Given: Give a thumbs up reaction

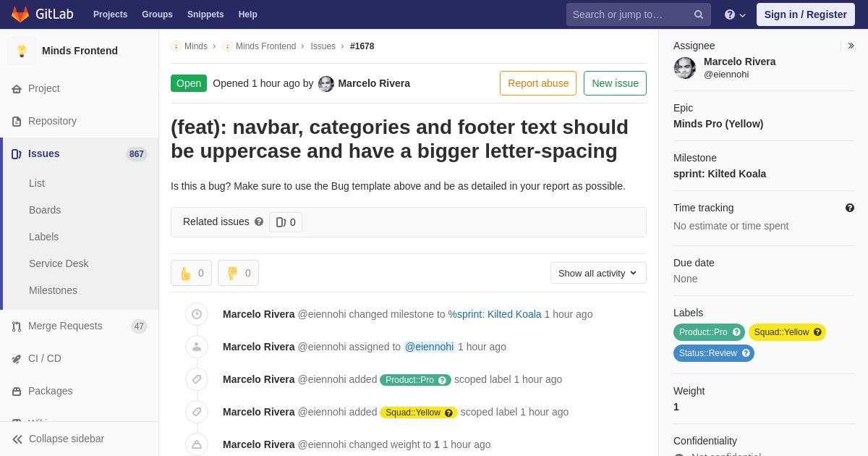Looking at the screenshot, I should 191,273.
